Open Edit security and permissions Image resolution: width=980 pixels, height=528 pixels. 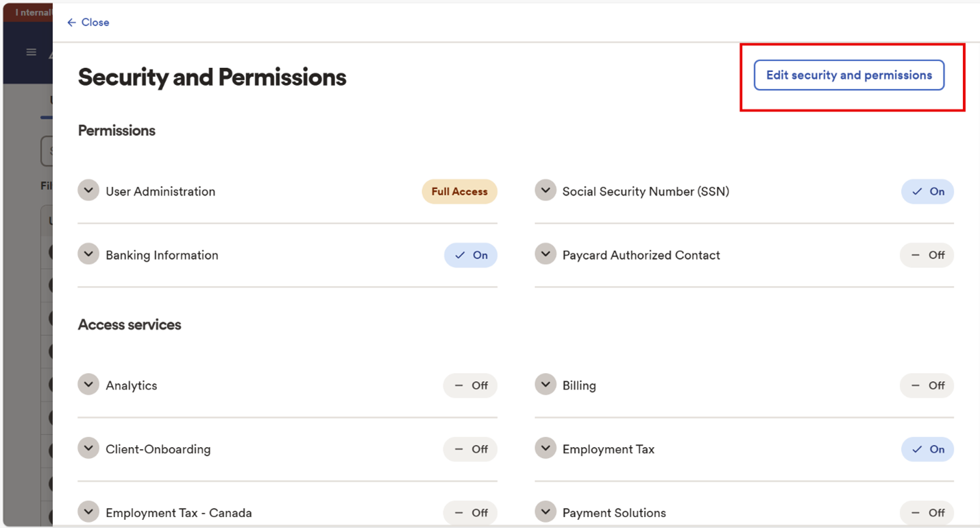849,75
